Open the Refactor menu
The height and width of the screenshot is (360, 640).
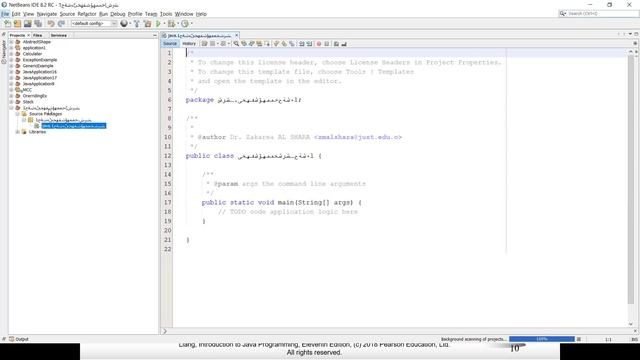click(x=87, y=14)
